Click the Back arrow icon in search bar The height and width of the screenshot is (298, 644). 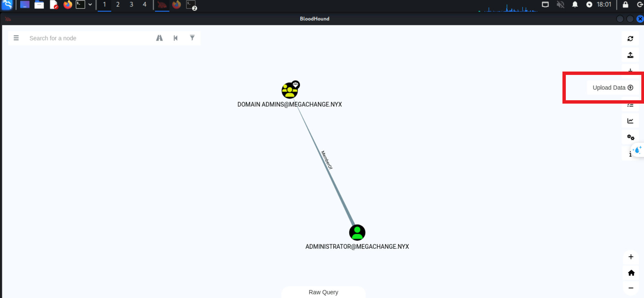176,38
